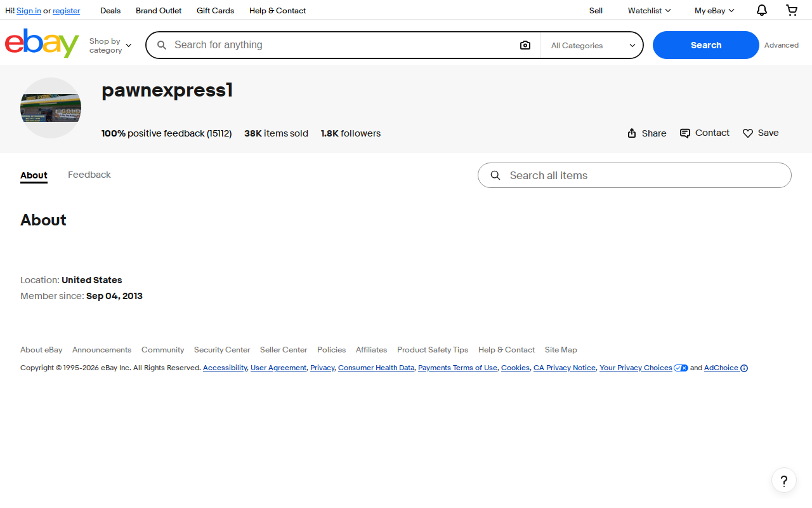The height and width of the screenshot is (508, 812).
Task: Open Announcements footer link
Action: (101, 350)
